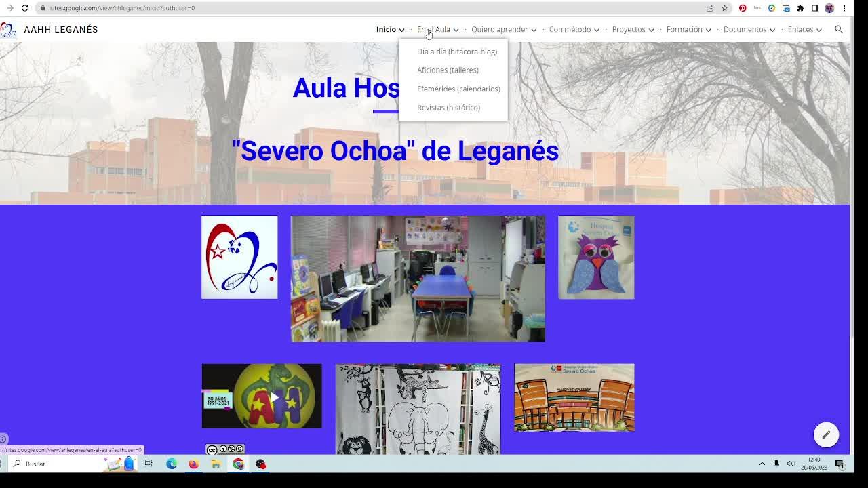The image size is (868, 488).
Task: Open the volume control in system tray
Action: pyautogui.click(x=791, y=464)
